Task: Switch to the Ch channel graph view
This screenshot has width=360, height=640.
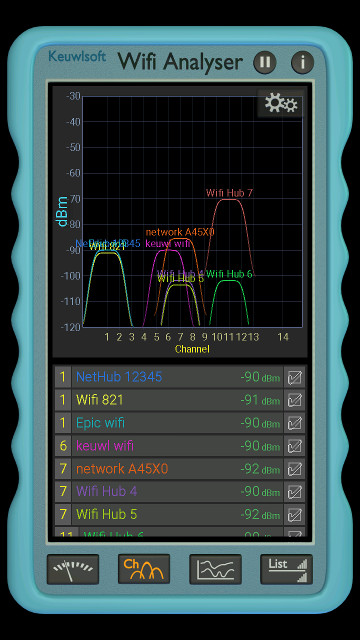Action: 144,569
